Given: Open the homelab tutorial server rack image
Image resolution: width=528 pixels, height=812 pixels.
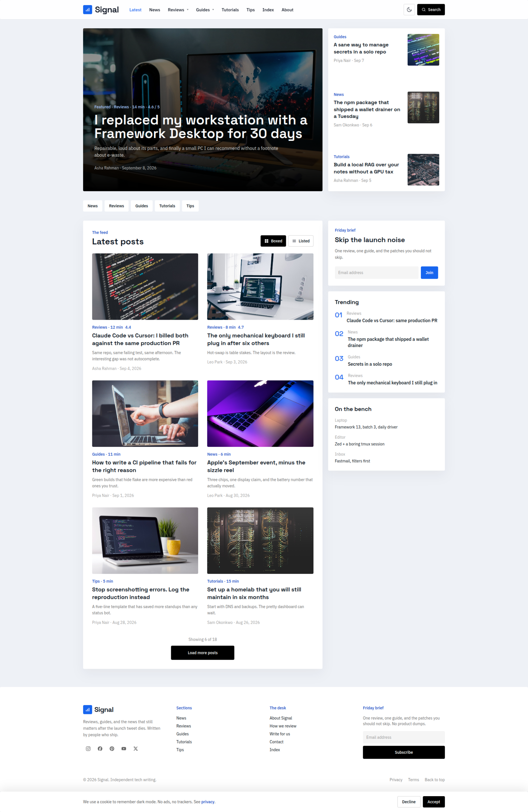Looking at the screenshot, I should pyautogui.click(x=260, y=540).
